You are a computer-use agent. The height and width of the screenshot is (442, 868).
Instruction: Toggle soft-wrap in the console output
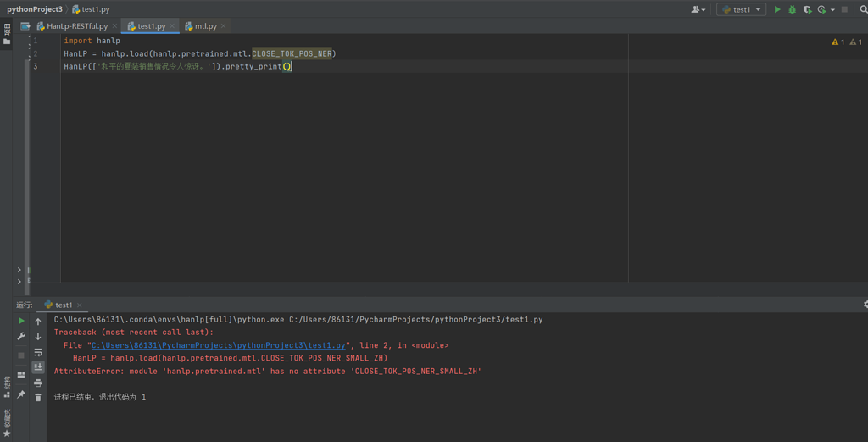38,352
